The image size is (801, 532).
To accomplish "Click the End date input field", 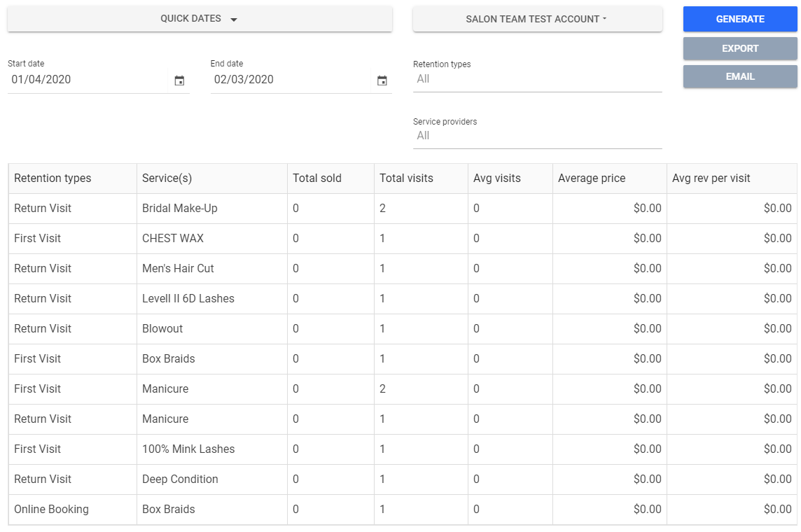I will [x=291, y=80].
